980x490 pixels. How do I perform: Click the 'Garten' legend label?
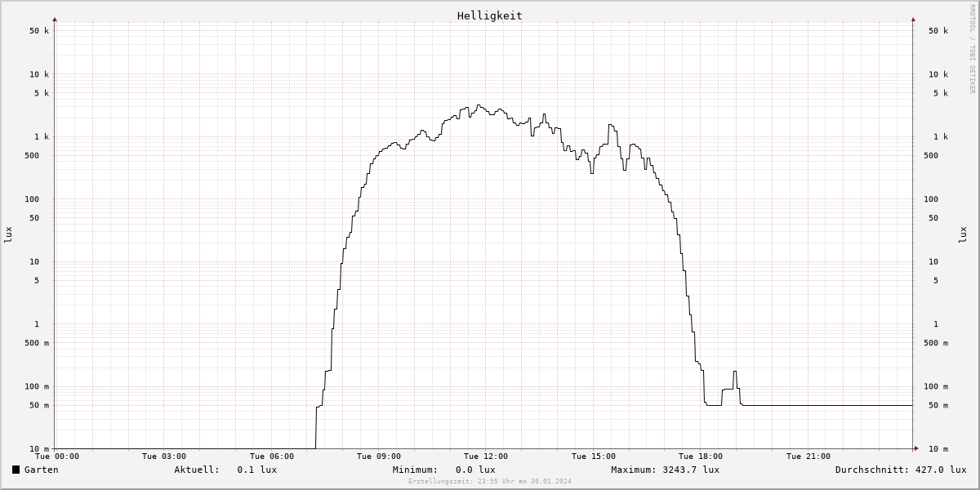pyautogui.click(x=42, y=470)
